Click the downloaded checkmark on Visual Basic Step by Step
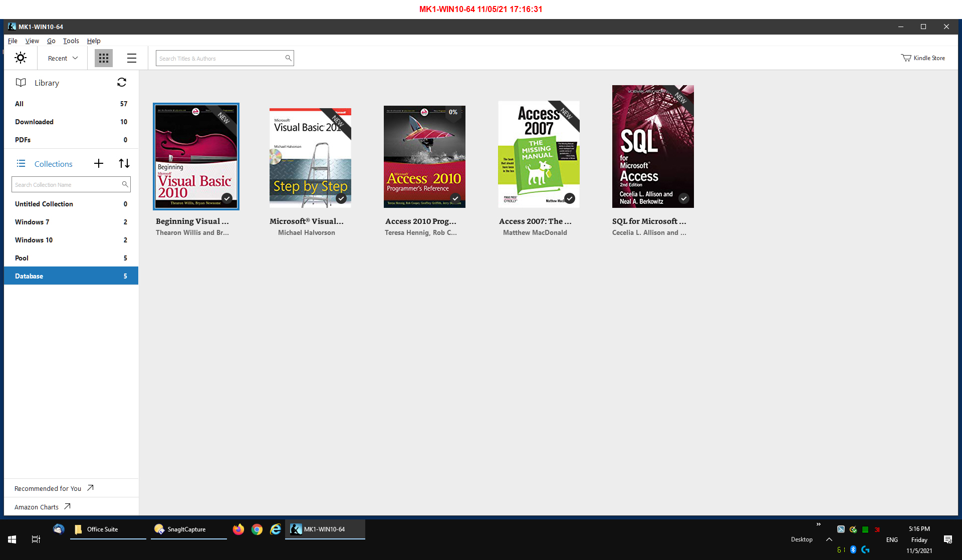The image size is (962, 560). tap(341, 198)
